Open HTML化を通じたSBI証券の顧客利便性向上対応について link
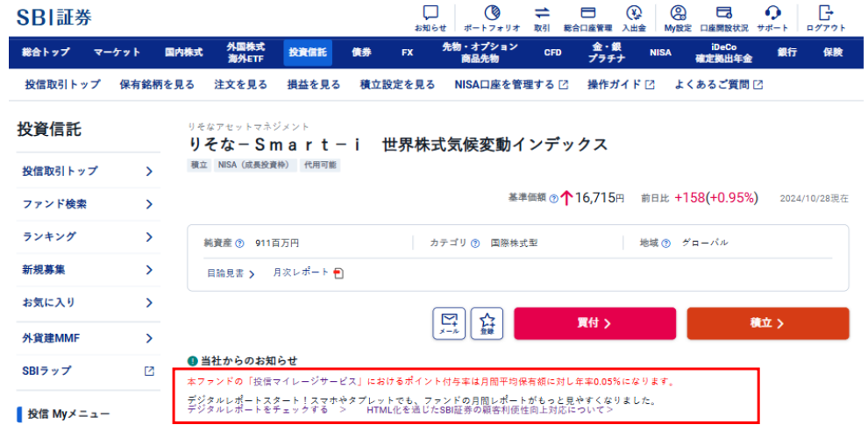The width and height of the screenshot is (868, 431). (490, 410)
